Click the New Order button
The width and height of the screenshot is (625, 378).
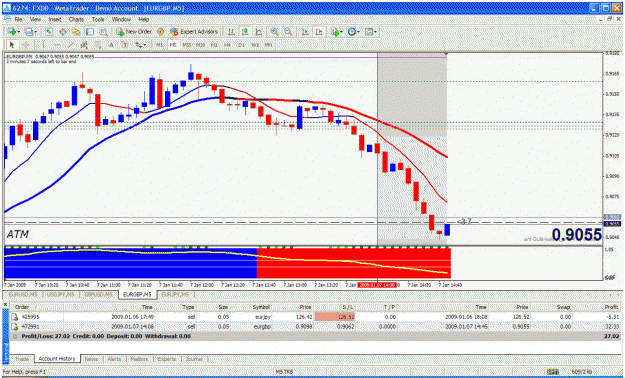134,32
